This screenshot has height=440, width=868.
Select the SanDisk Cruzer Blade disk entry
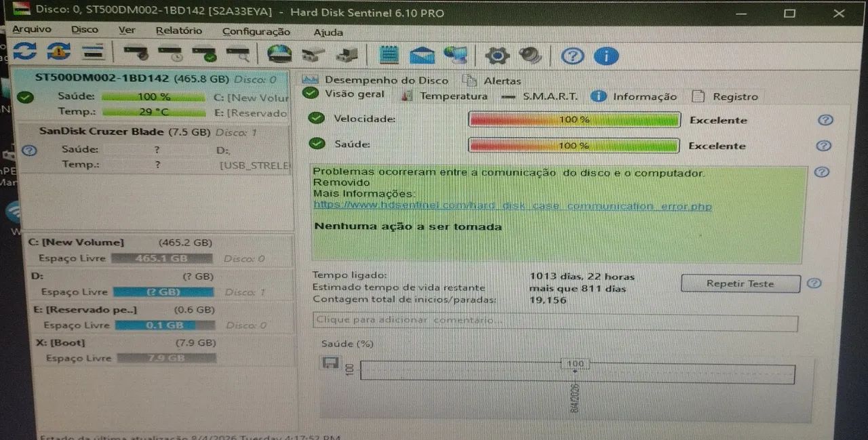tap(156, 148)
